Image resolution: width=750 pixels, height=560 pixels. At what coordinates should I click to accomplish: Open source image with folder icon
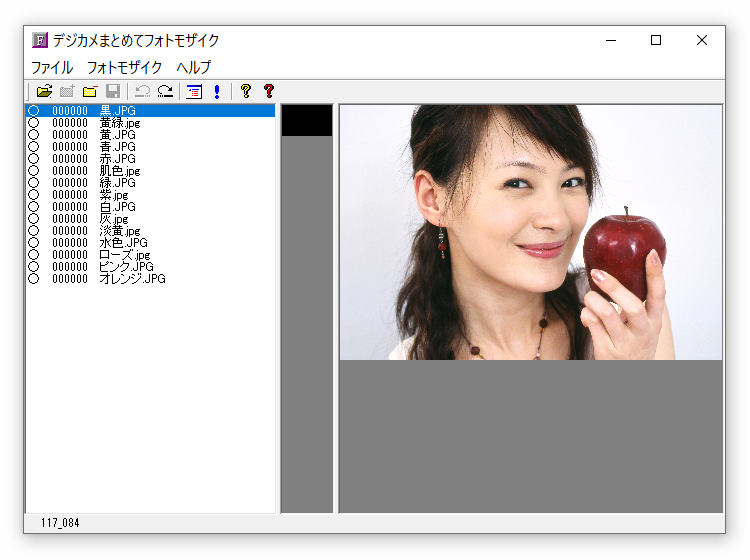click(x=44, y=91)
